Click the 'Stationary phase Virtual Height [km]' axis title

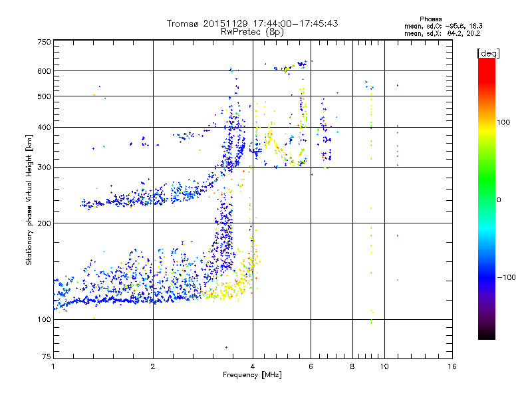(x=29, y=199)
